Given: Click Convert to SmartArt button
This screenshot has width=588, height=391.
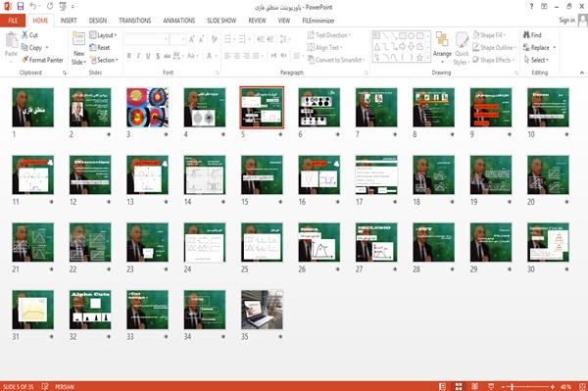Looking at the screenshot, I should (x=335, y=60).
